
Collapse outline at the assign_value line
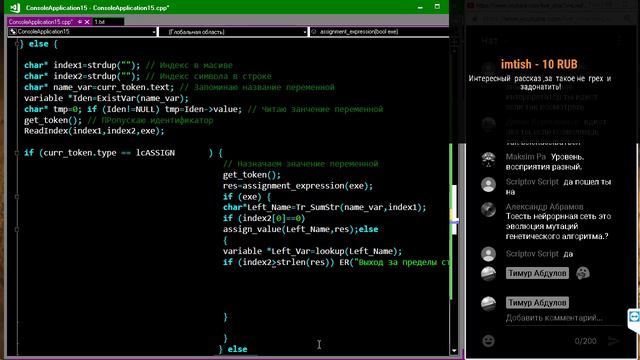click(x=17, y=229)
